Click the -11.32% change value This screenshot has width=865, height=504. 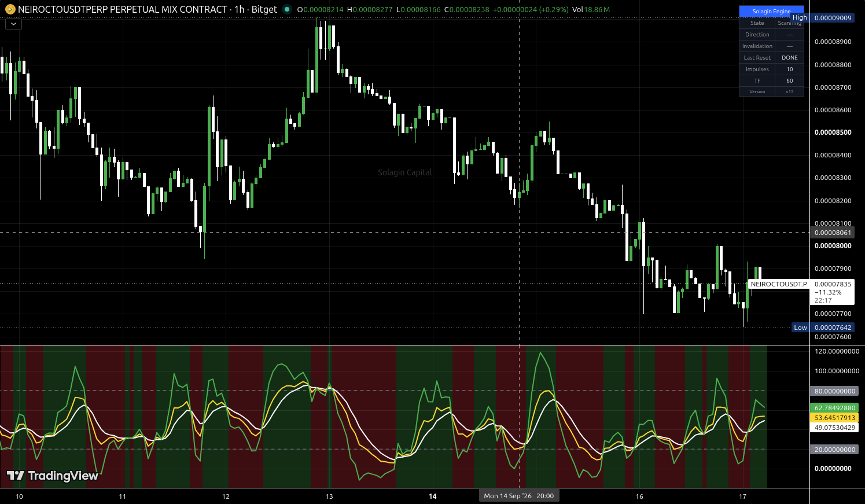coord(828,292)
